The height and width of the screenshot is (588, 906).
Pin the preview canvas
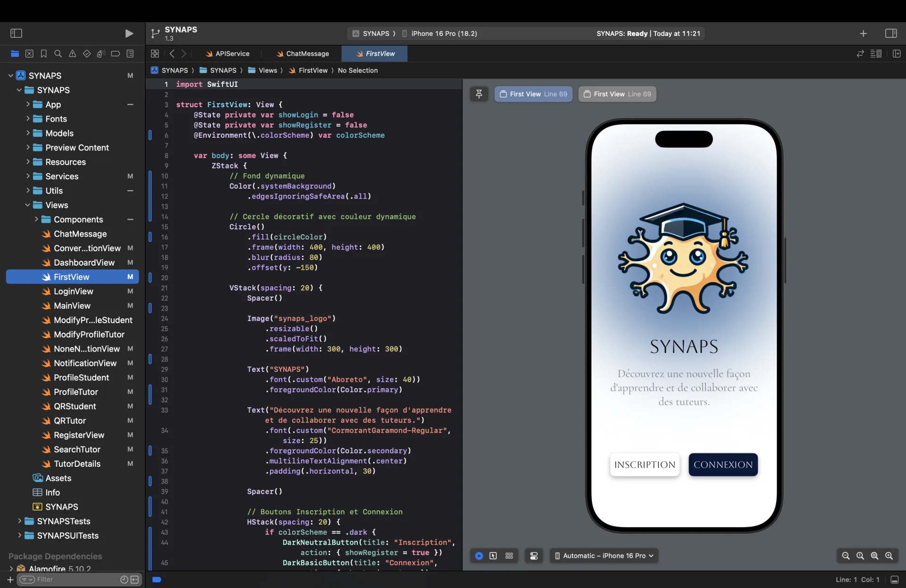tap(479, 94)
